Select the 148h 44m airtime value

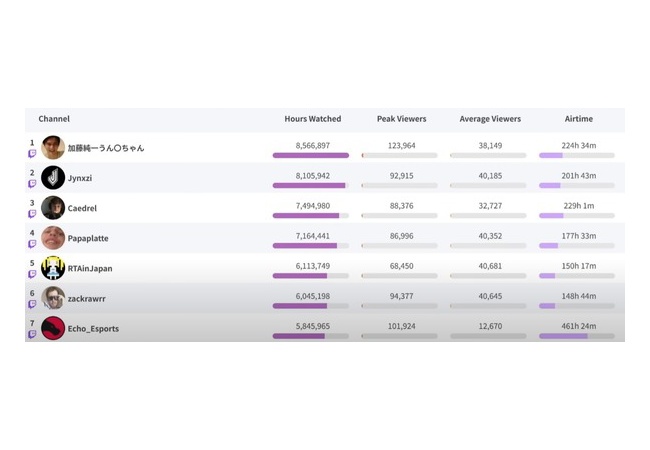[x=579, y=296]
